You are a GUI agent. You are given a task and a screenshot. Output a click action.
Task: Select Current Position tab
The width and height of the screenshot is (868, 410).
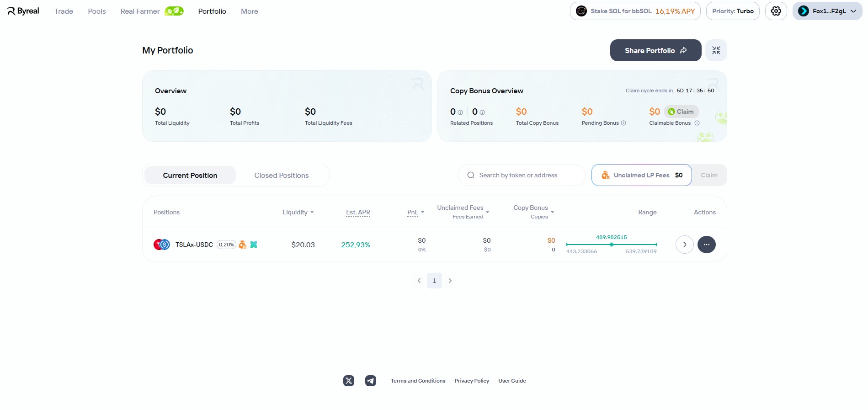(190, 175)
